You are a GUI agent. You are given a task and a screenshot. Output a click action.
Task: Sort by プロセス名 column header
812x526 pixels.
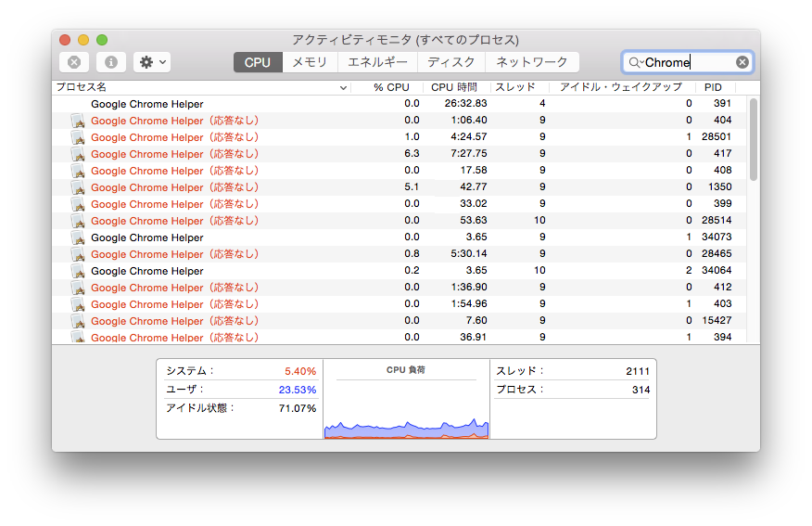[202, 87]
